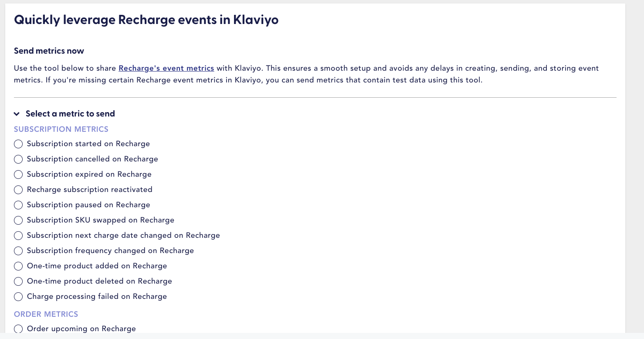Pick 'Charge processing failed on Recharge' radio
Screen dimensions: 644x339
(18, 297)
